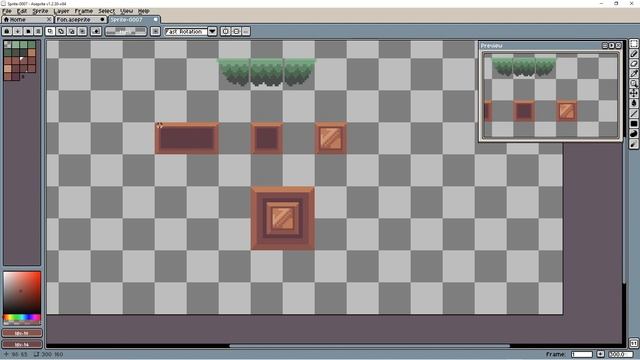Select the Contour blob tool
This screenshot has width=640, height=360.
coord(633,133)
